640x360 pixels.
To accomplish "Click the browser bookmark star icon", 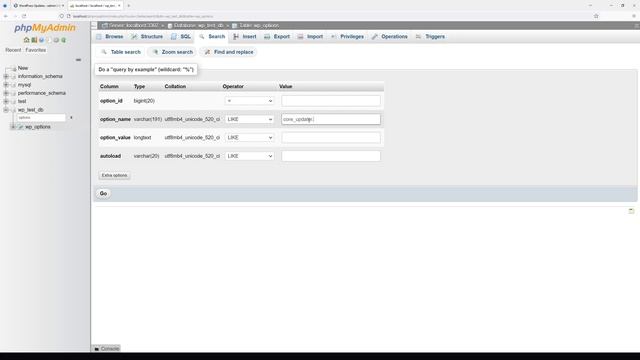I will [596, 16].
